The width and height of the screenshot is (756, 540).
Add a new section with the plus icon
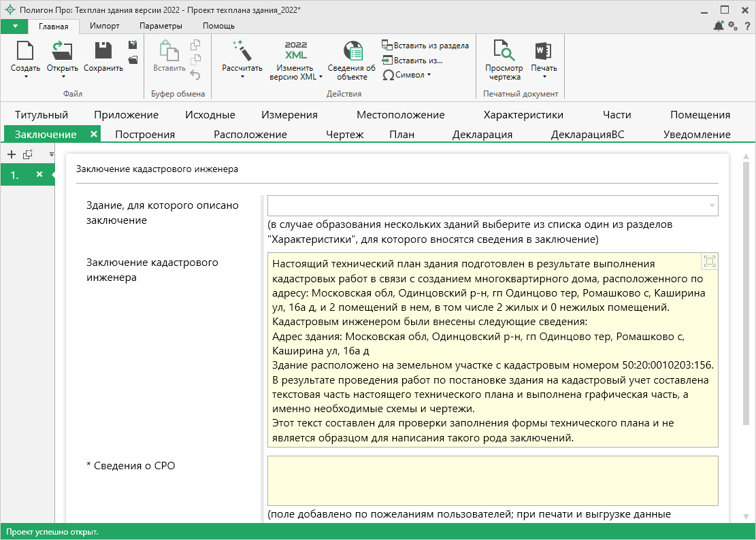(x=11, y=154)
